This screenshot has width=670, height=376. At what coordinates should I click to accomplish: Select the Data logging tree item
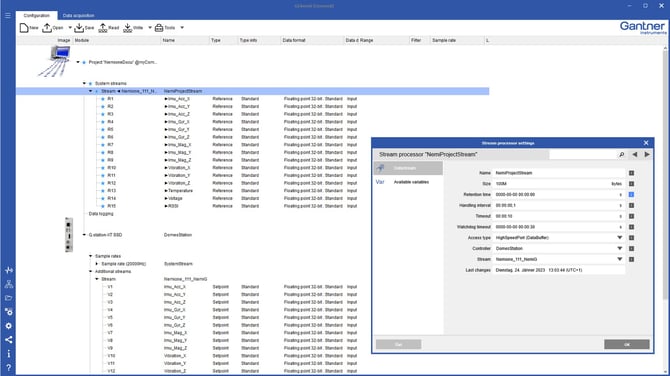pyautogui.click(x=101, y=214)
